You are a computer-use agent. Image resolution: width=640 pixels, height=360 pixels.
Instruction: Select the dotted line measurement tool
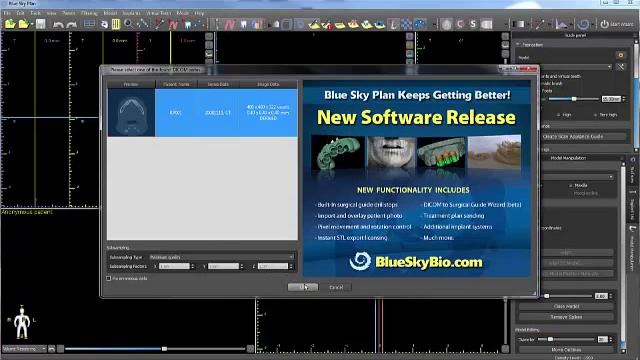pos(143,24)
